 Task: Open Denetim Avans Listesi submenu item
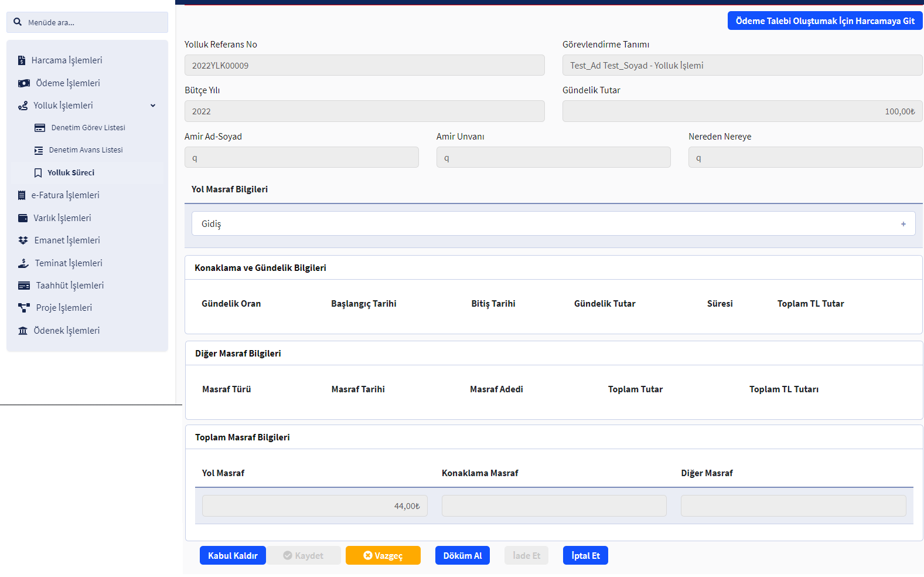coord(86,150)
